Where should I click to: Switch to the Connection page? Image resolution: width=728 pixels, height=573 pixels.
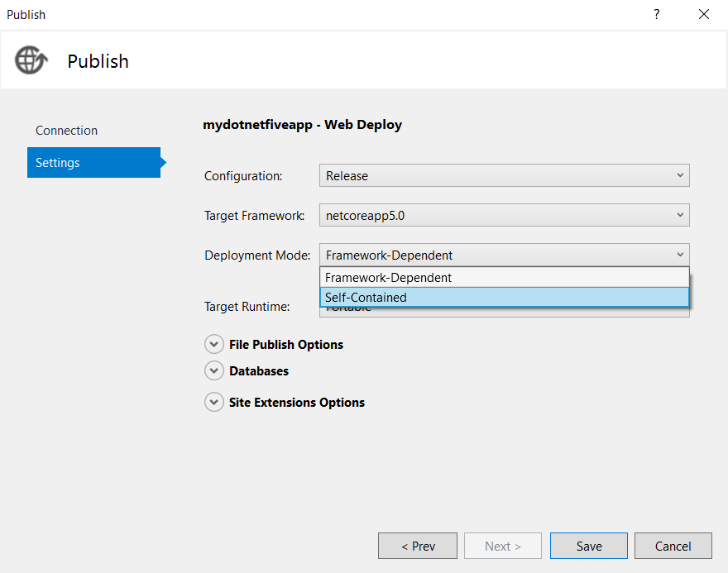coord(66,131)
